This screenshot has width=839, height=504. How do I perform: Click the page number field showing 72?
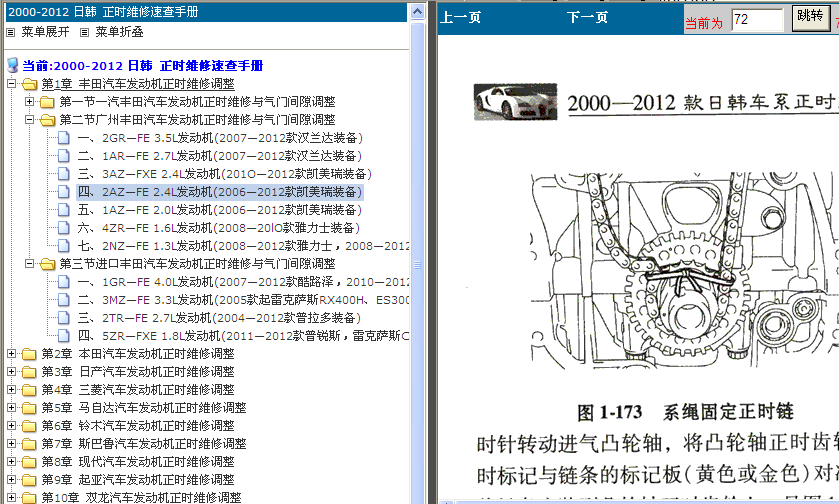point(757,20)
